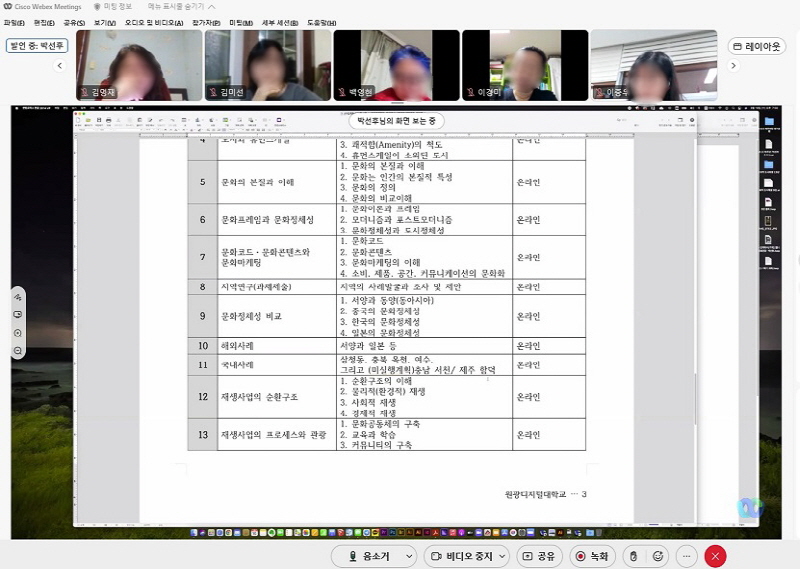
Task: Select the rightmost participant video thumbnail
Action: click(654, 65)
